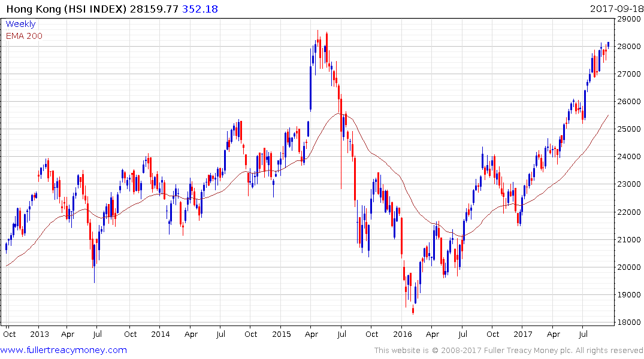Click the 2016 year label on time axis
This screenshot has width=644, height=359.
tap(402, 334)
